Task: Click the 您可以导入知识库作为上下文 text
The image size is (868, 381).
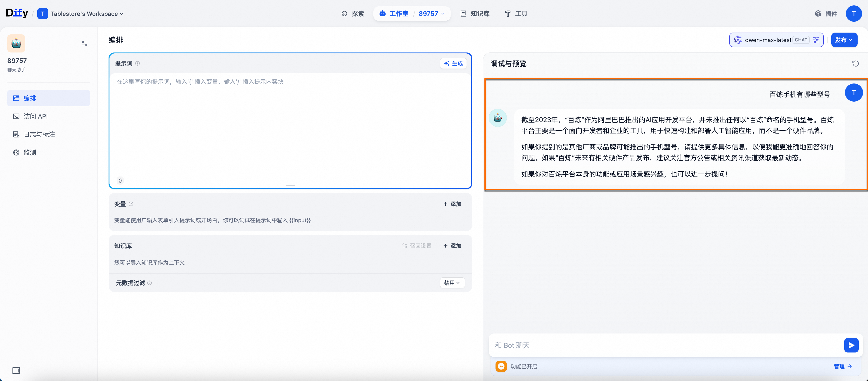Action: 149,262
